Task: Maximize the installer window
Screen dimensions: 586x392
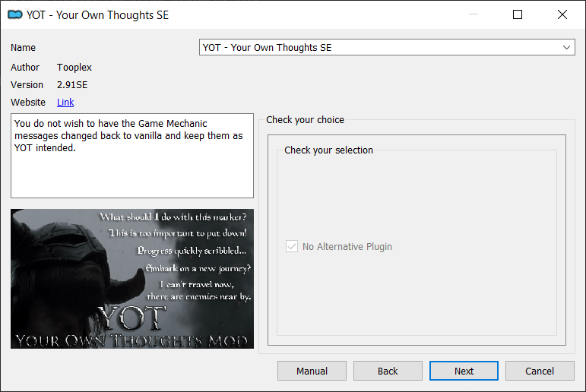Action: tap(518, 14)
